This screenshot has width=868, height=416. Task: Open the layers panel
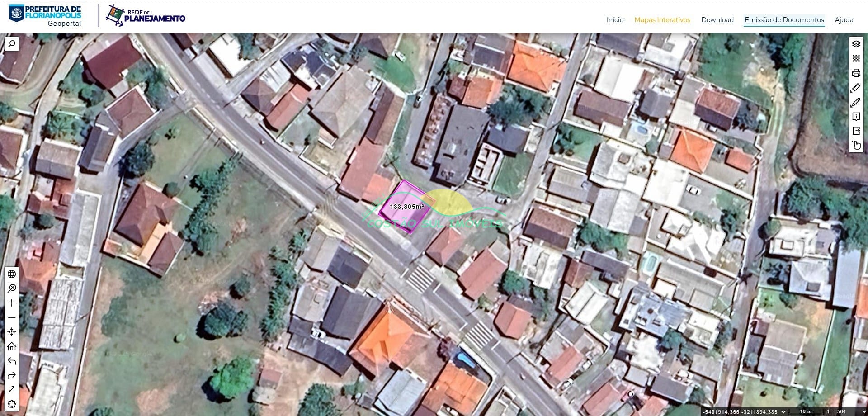pyautogui.click(x=856, y=44)
